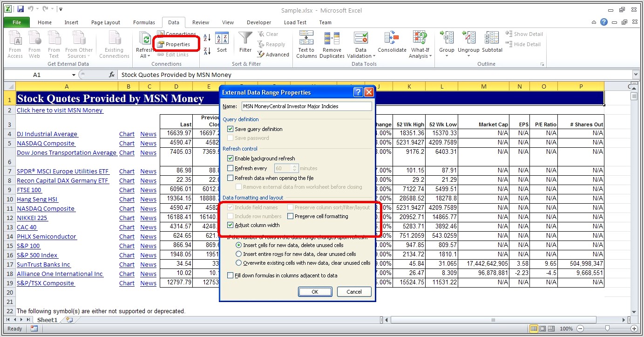This screenshot has width=644, height=337.
Task: Click the Ungroup outline icon
Action: coord(468,38)
